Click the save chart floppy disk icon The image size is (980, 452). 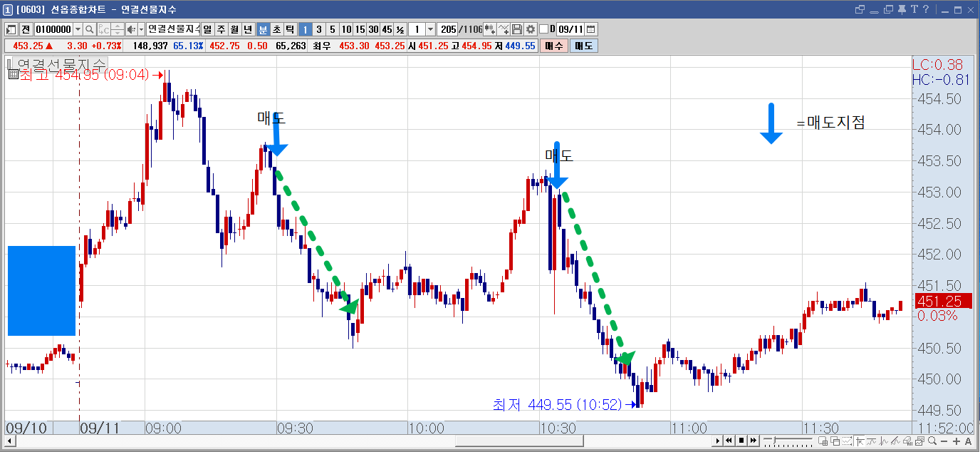[x=517, y=29]
